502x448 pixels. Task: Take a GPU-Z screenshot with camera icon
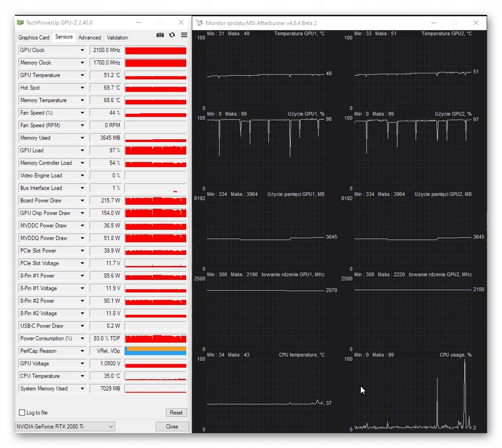[160, 35]
